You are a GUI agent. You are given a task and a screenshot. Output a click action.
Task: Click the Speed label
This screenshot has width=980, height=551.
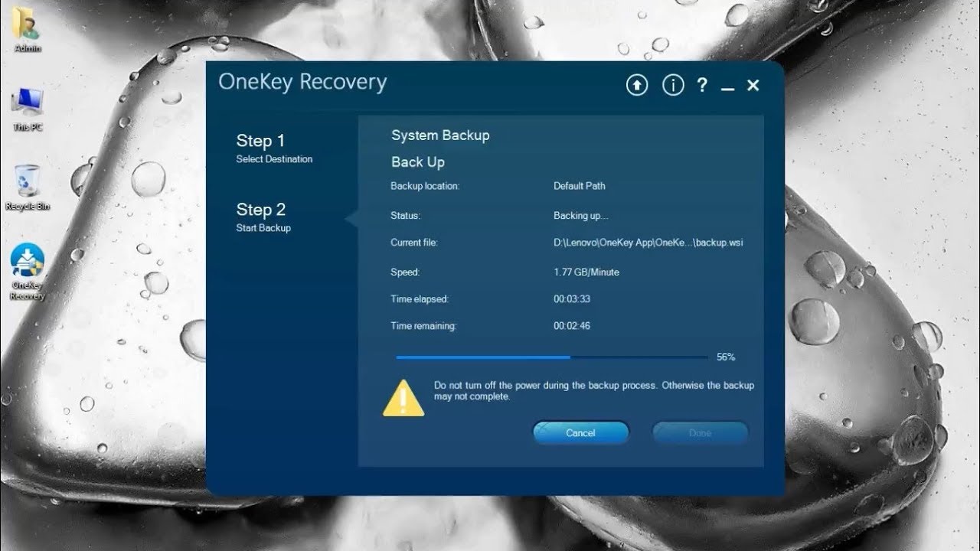[x=405, y=272]
